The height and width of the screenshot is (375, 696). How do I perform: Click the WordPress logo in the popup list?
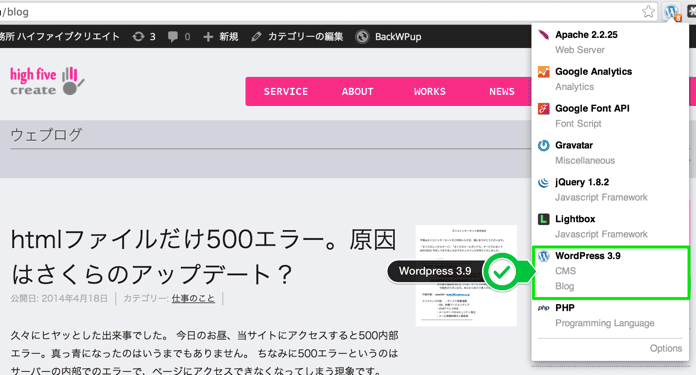pyautogui.click(x=543, y=256)
